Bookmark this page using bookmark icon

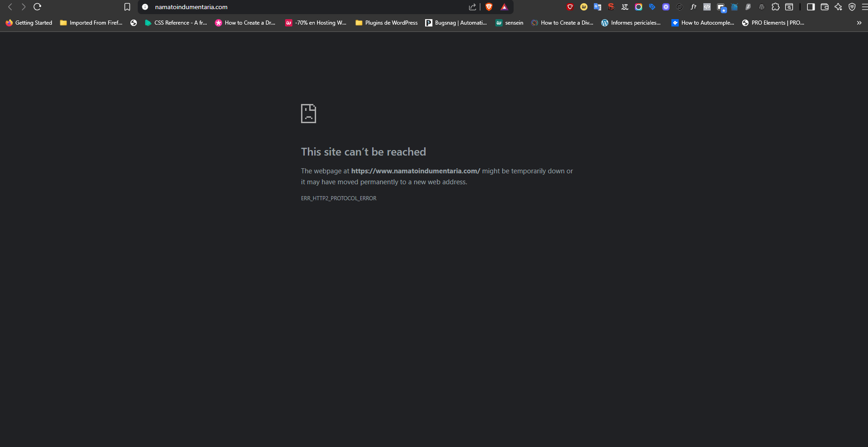(x=127, y=7)
